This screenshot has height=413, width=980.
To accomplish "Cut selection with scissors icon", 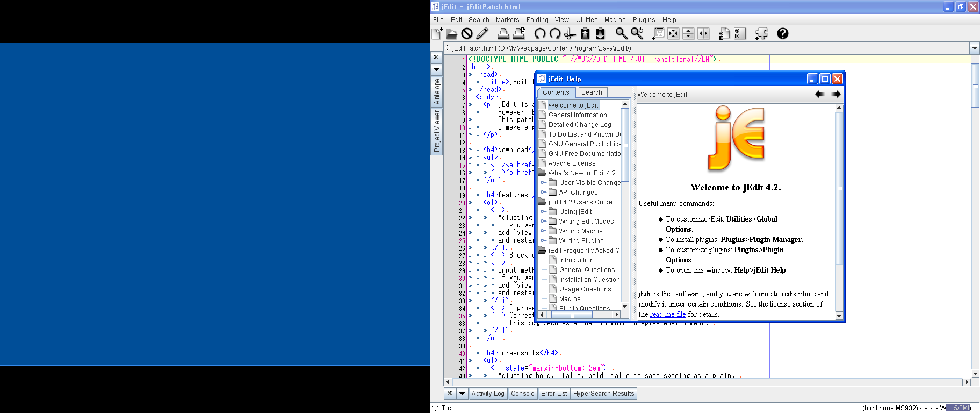I will tap(570, 33).
